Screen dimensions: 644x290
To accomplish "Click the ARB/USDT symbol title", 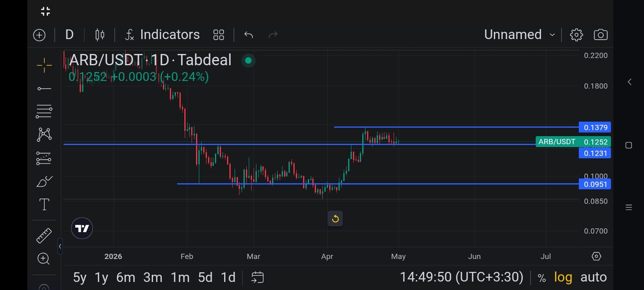I will point(151,60).
